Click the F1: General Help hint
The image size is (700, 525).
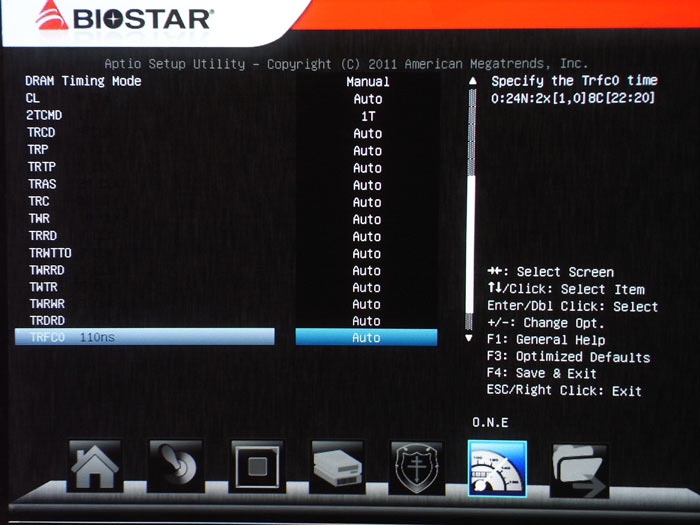point(546,340)
